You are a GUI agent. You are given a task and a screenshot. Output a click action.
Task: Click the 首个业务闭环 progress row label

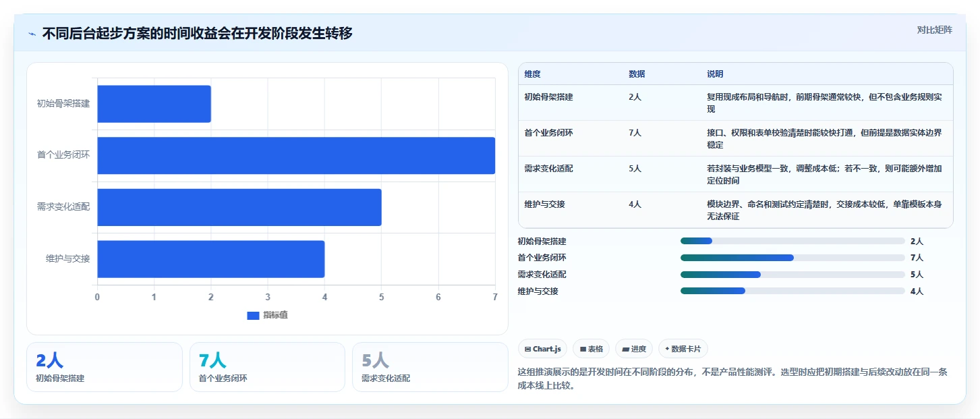542,258
